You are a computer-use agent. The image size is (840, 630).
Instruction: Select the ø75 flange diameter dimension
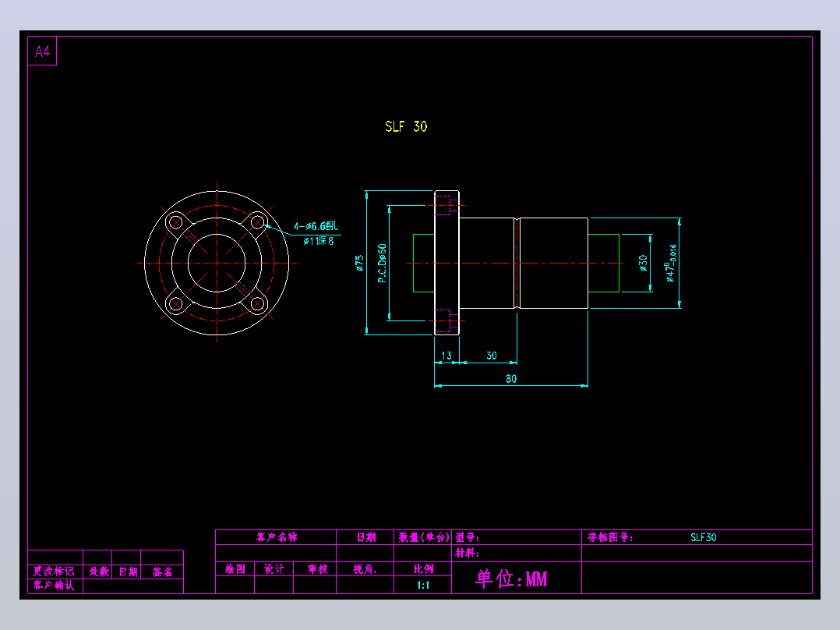point(359,263)
